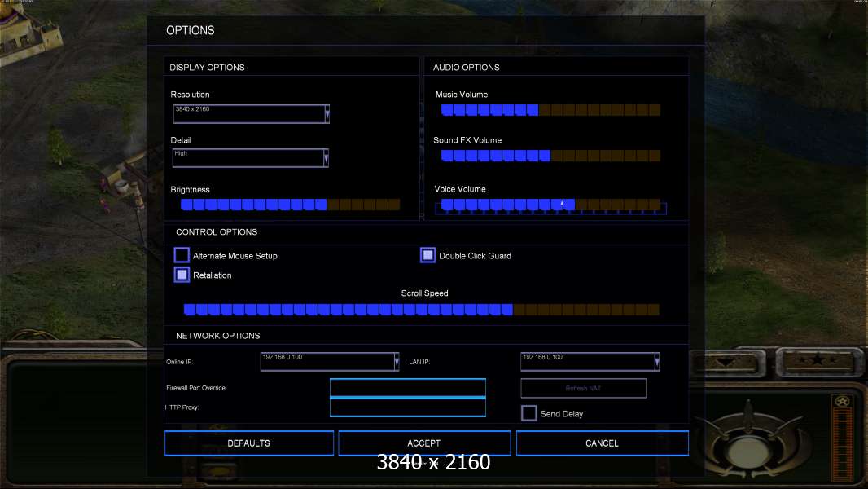Adjust the Voice Volume slider
This screenshot has width=868, height=489.
pos(550,206)
